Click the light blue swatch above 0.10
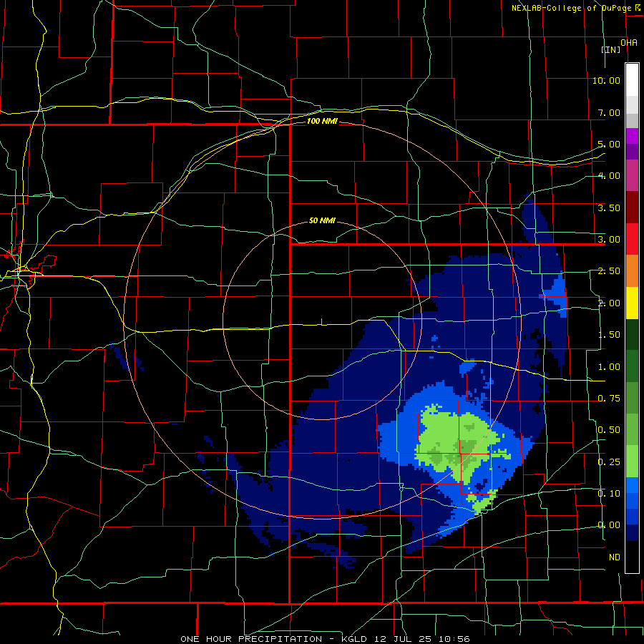The height and width of the screenshot is (644, 644). pyautogui.click(x=632, y=485)
